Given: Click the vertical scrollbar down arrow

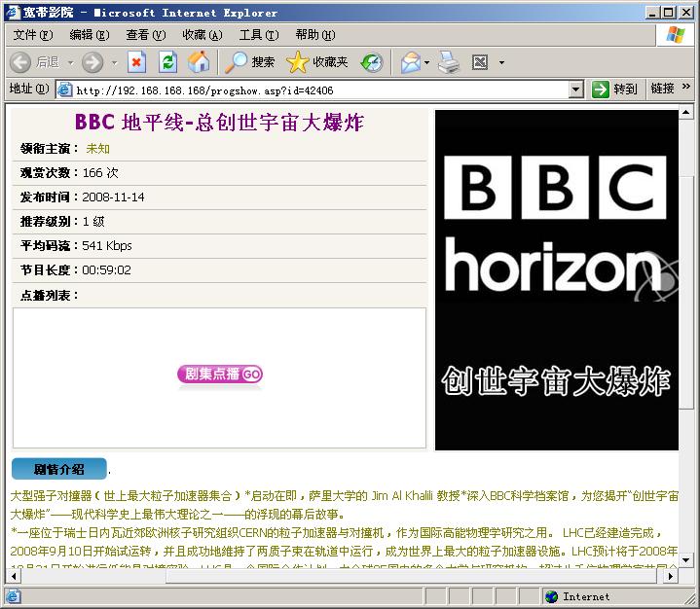Looking at the screenshot, I should [685, 559].
